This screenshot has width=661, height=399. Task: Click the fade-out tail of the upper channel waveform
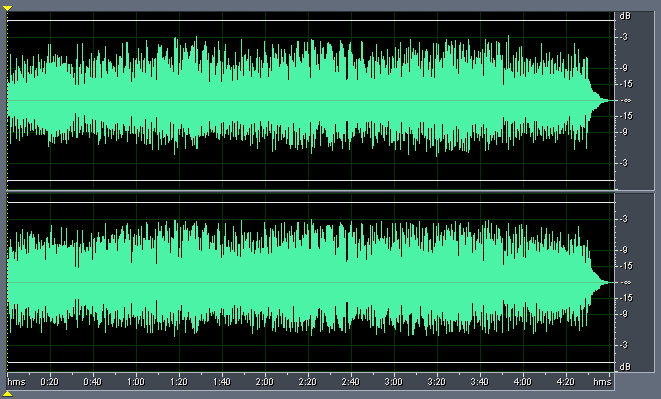pos(599,100)
